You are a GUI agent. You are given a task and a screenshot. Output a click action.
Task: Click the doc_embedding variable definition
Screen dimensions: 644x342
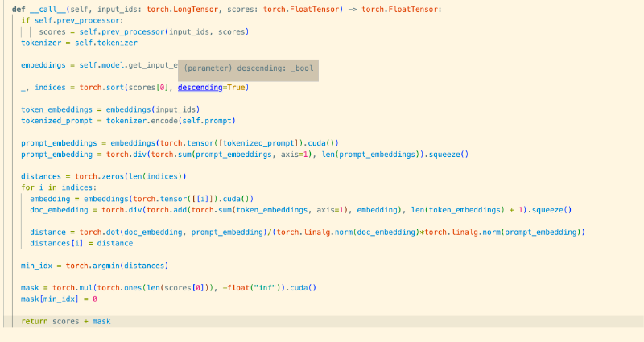pyautogui.click(x=58, y=209)
